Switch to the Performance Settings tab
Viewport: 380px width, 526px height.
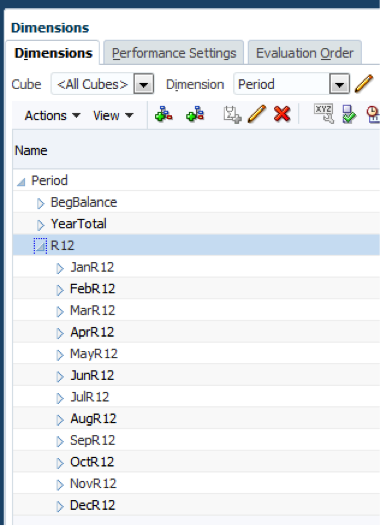pyautogui.click(x=174, y=53)
